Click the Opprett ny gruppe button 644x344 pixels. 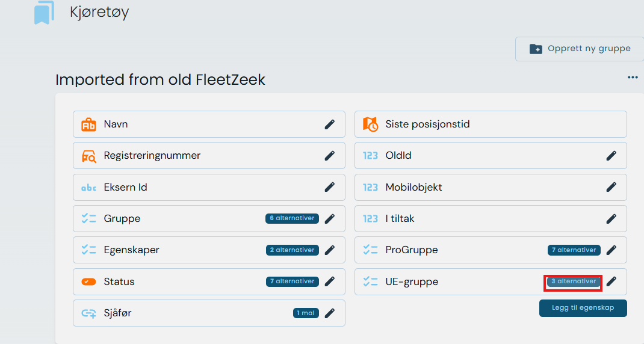(580, 49)
